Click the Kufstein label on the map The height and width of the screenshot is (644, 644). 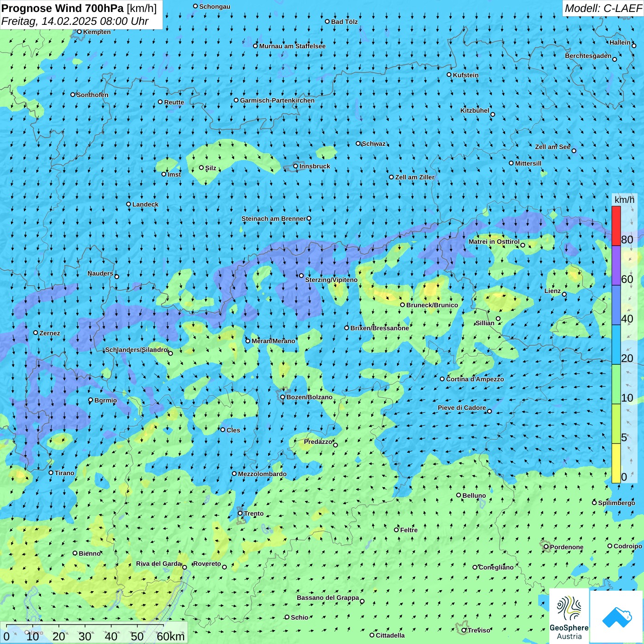click(x=466, y=75)
